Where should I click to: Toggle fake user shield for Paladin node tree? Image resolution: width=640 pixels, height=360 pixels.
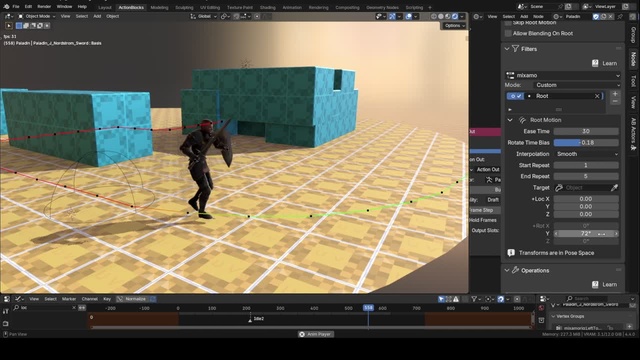[596, 16]
